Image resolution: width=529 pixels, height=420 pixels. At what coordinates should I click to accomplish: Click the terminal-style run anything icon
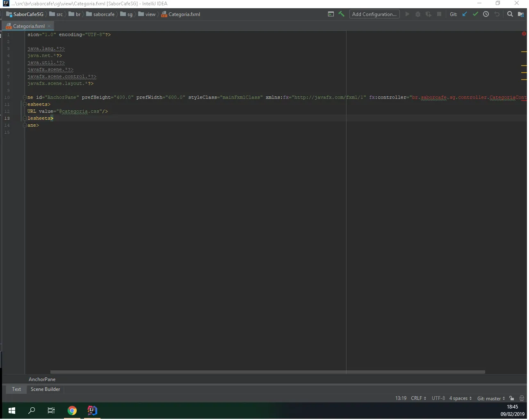coord(331,14)
